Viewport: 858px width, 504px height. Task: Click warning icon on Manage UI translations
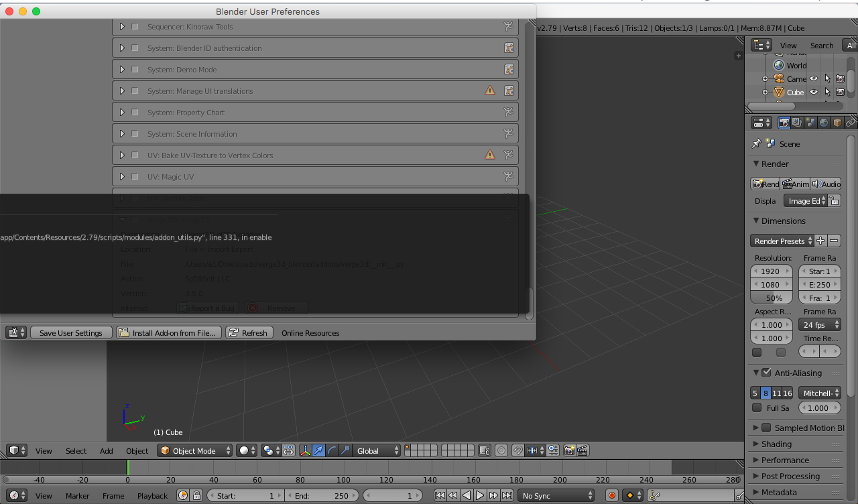pos(490,90)
